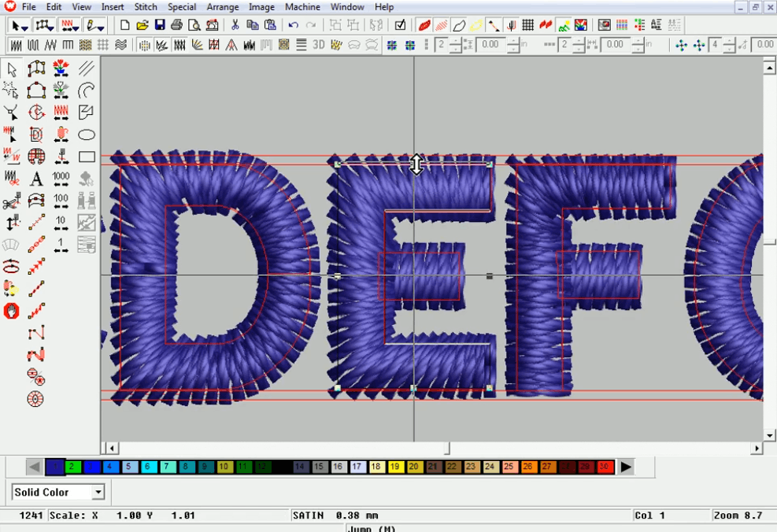Choose the arc curve tool
This screenshot has height=532, width=777.
point(87,91)
